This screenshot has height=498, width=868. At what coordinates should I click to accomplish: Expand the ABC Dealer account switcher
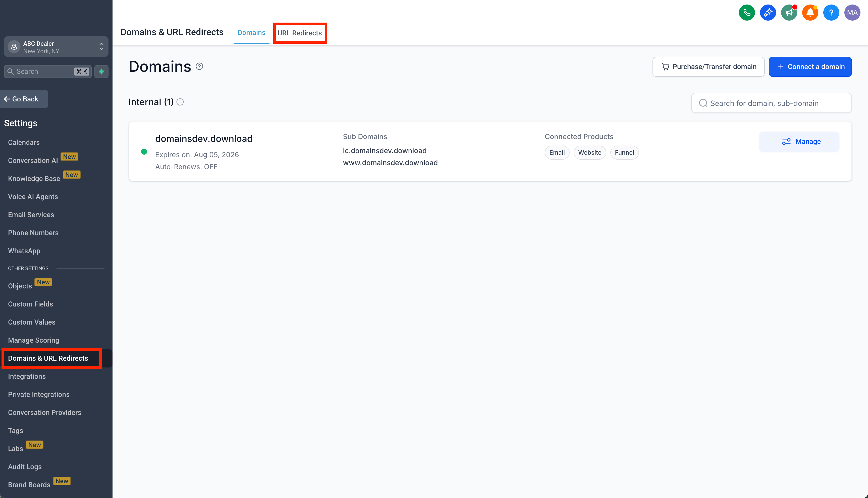pos(56,47)
